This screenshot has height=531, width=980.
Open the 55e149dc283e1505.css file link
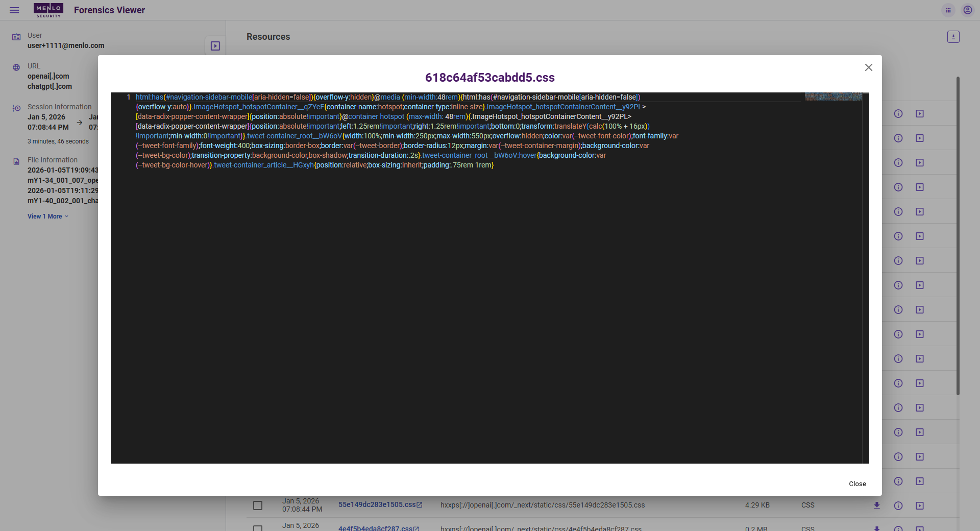tap(377, 504)
